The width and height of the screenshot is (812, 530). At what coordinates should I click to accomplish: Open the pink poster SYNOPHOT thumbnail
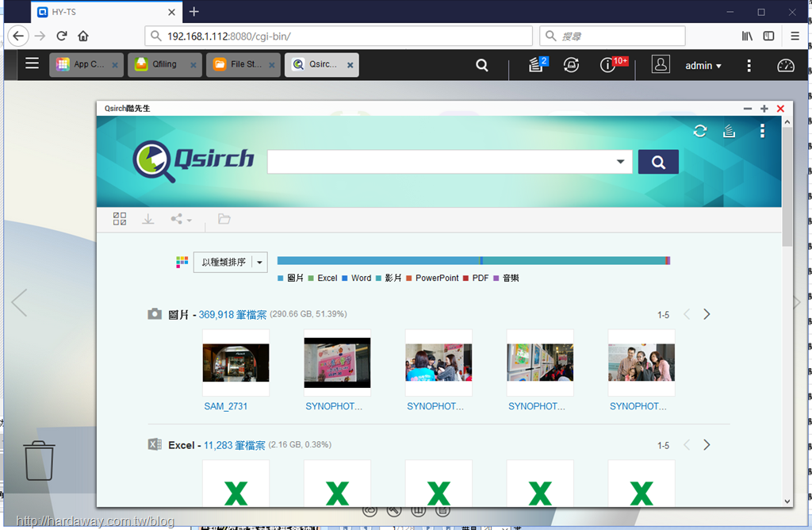pos(337,363)
